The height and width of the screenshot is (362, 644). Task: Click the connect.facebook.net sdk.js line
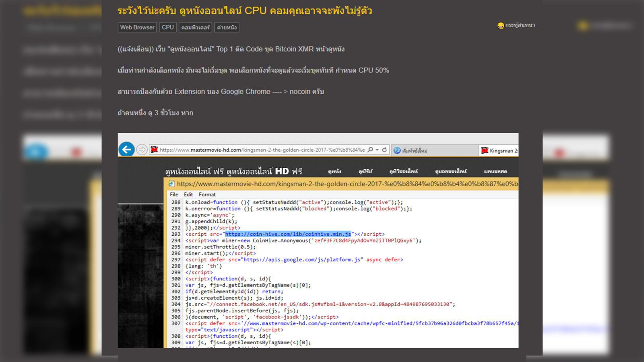(320, 304)
